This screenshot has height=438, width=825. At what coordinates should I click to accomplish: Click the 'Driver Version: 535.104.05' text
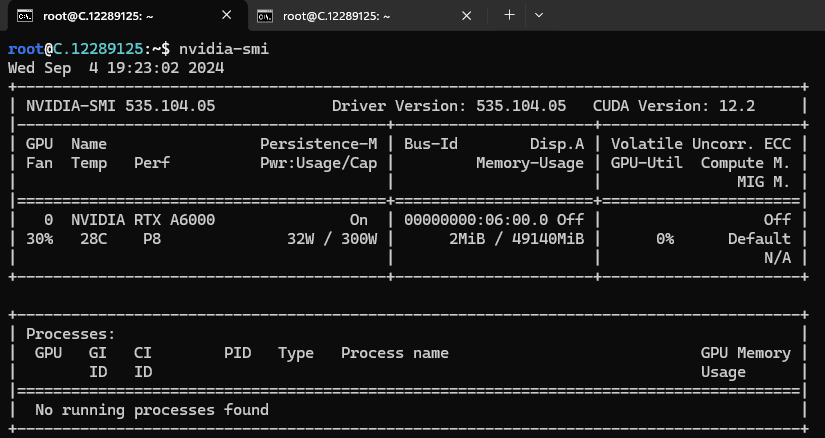click(449, 106)
